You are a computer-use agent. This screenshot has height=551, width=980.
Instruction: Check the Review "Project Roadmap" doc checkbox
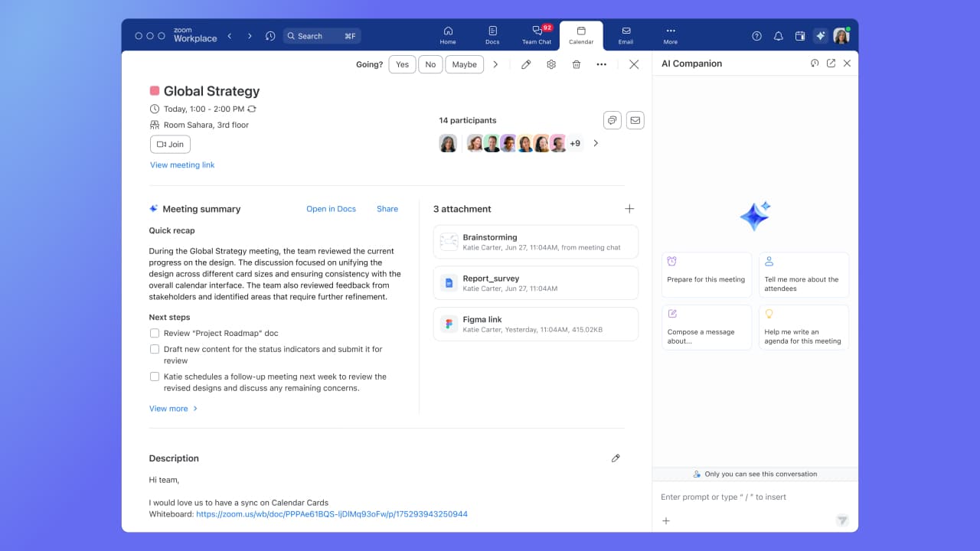click(155, 334)
